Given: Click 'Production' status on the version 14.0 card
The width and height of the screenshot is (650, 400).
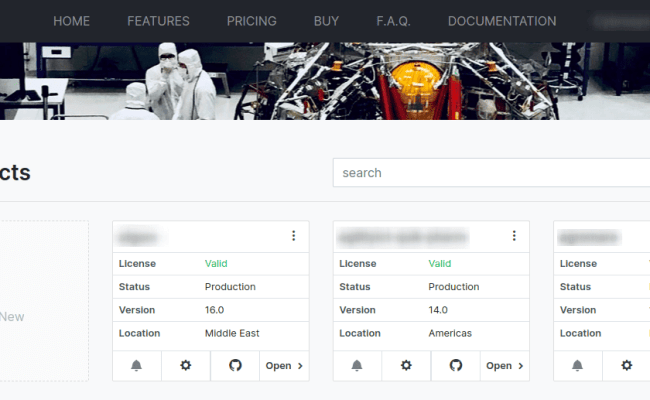Looking at the screenshot, I should pyautogui.click(x=454, y=287).
